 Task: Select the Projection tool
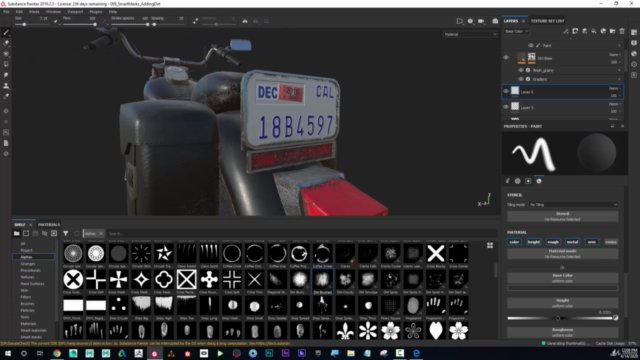coord(6,54)
